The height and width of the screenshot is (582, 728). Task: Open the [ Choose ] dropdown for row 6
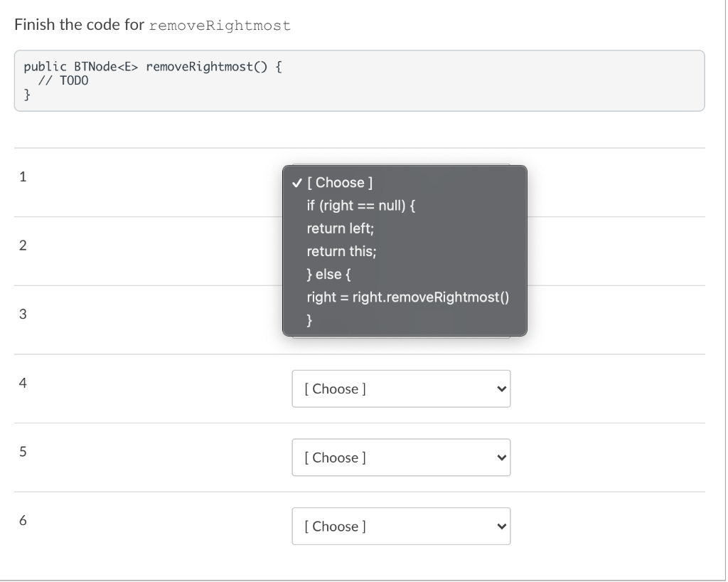(401, 526)
